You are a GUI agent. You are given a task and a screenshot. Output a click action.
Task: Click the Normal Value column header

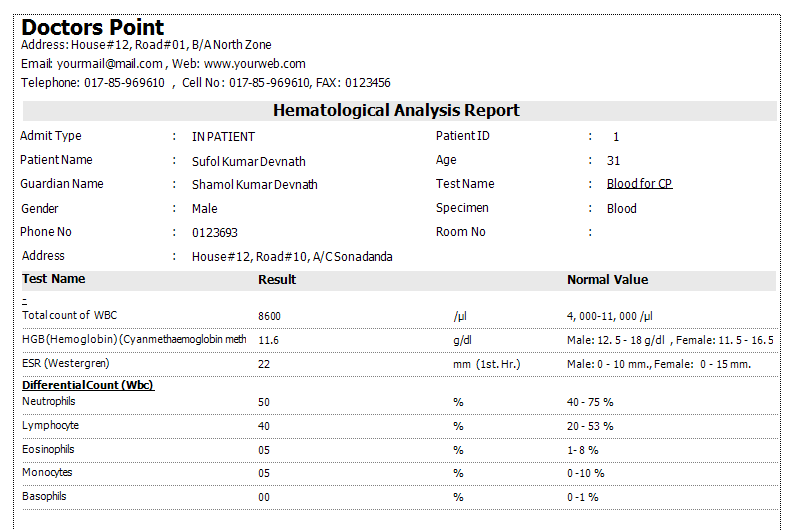point(607,280)
